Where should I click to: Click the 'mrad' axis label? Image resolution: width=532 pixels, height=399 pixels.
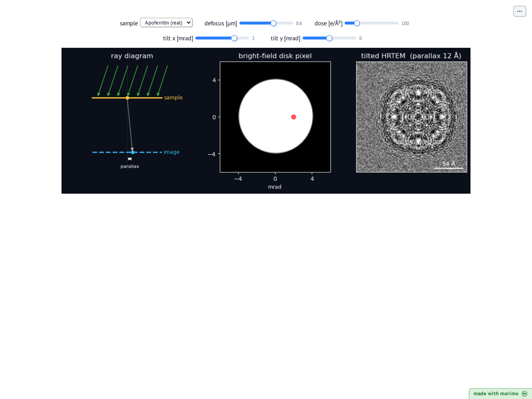(x=275, y=187)
